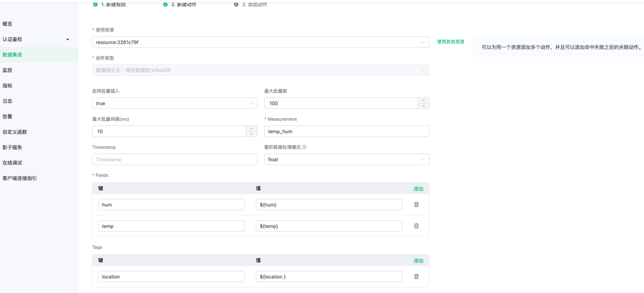Click the Timestamp input field
Image resolution: width=644 pixels, height=293 pixels.
(x=174, y=159)
